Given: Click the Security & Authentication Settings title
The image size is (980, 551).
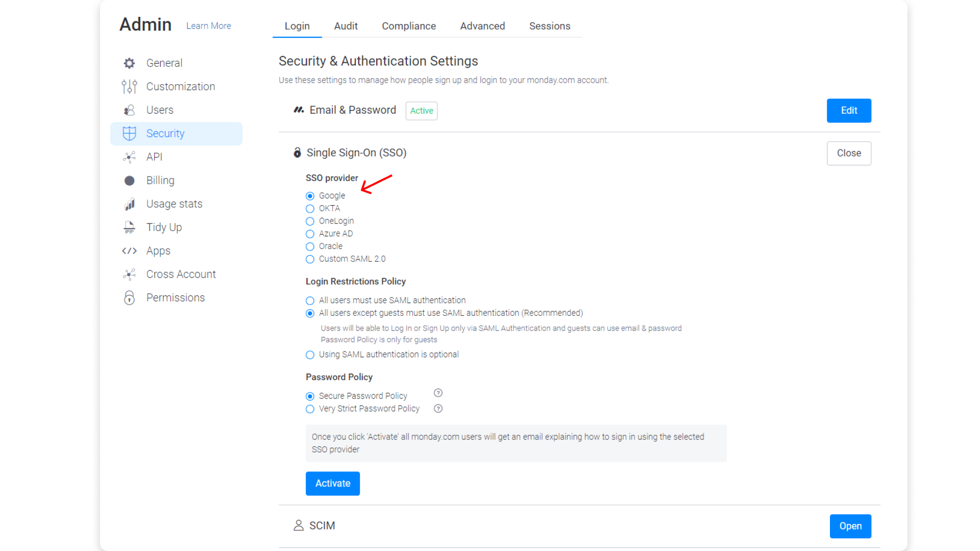Looking at the screenshot, I should point(378,61).
